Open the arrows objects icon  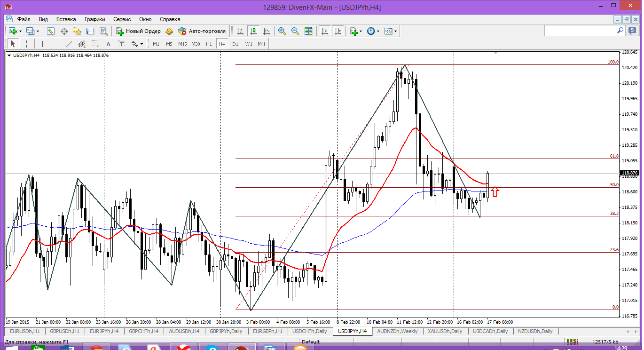[x=135, y=44]
